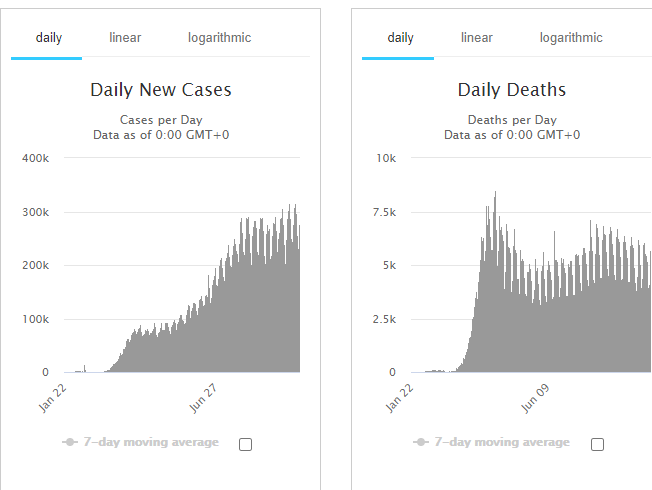Screen dimensions: 652x490
Task: Click the Daily Deaths chart title
Action: [512, 90]
